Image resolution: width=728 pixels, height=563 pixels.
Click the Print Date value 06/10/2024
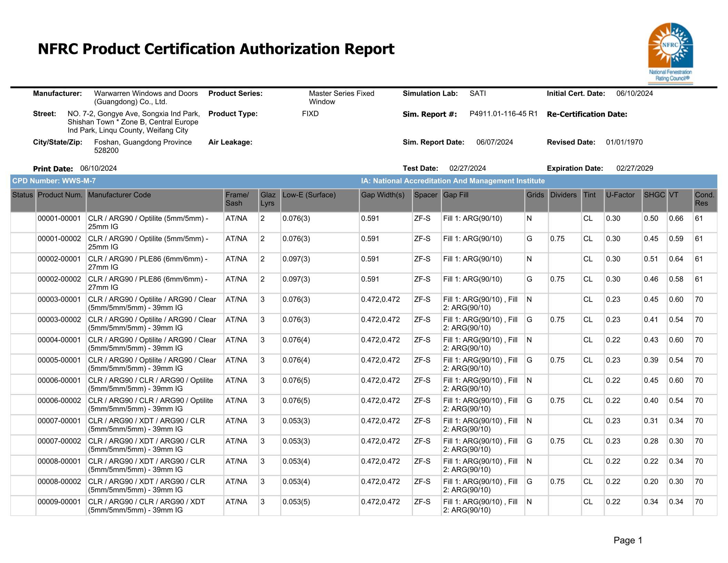99,168
